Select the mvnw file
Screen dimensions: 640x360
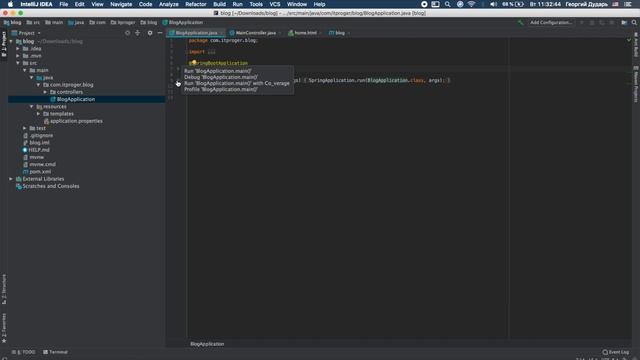(36, 157)
